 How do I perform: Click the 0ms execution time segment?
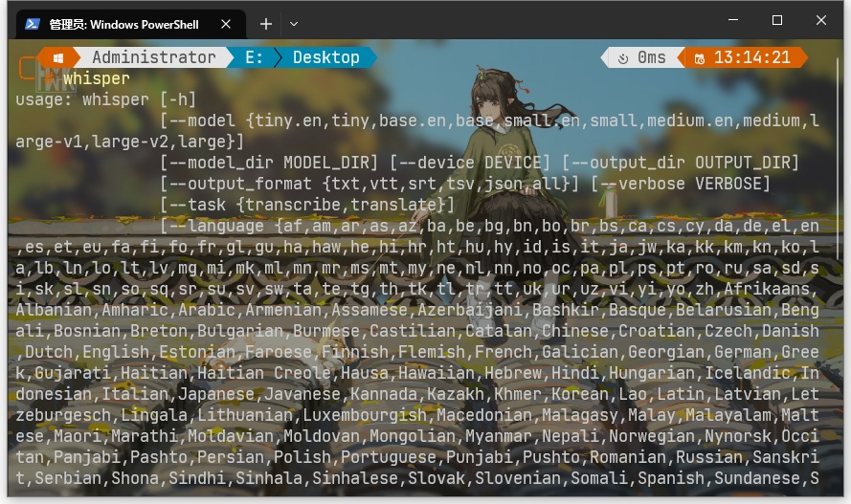(645, 57)
